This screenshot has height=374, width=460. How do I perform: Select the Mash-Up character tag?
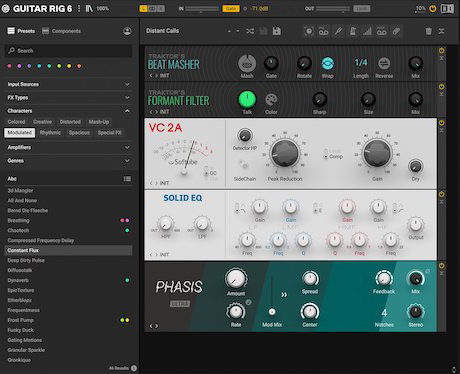pyautogui.click(x=99, y=122)
